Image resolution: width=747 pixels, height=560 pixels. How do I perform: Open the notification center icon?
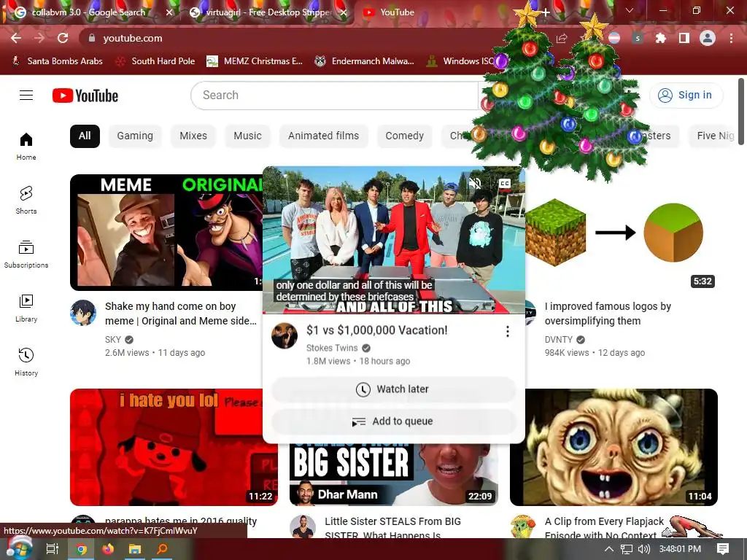[x=723, y=549]
